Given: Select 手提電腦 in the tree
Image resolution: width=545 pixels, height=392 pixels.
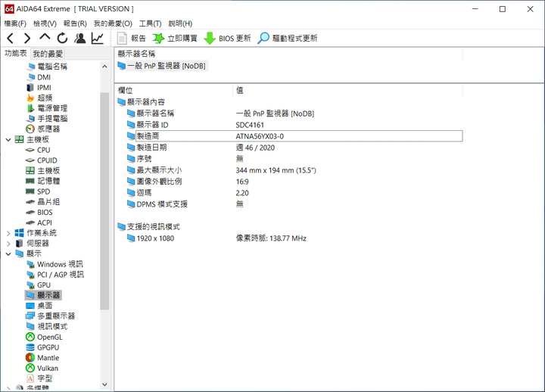Looking at the screenshot, I should pyautogui.click(x=47, y=119).
